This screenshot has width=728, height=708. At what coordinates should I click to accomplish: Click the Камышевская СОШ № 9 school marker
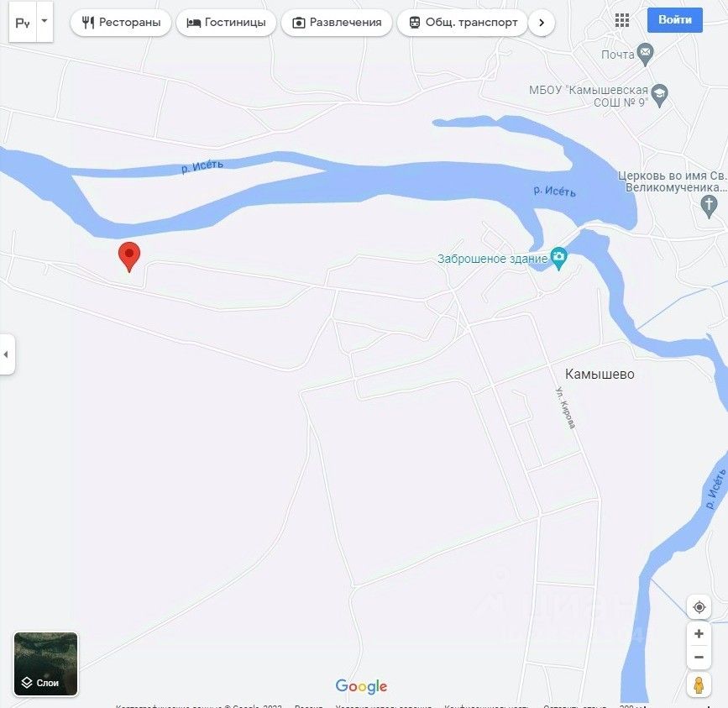(659, 95)
